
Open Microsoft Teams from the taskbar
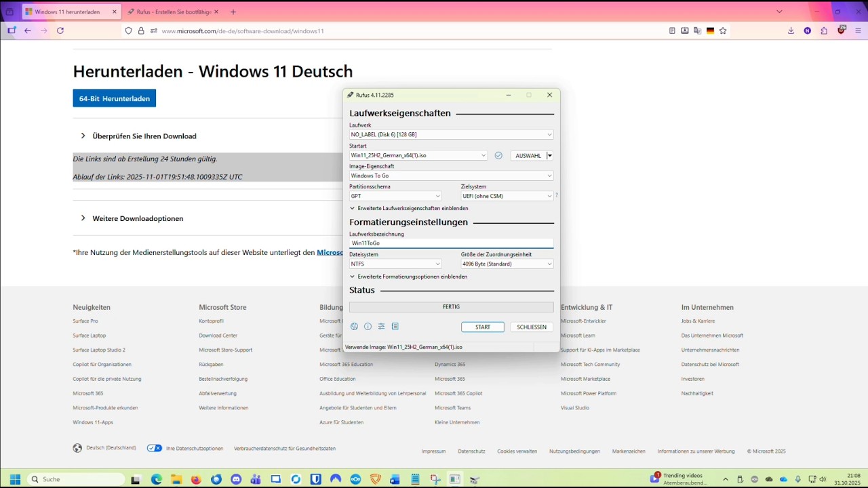256,479
